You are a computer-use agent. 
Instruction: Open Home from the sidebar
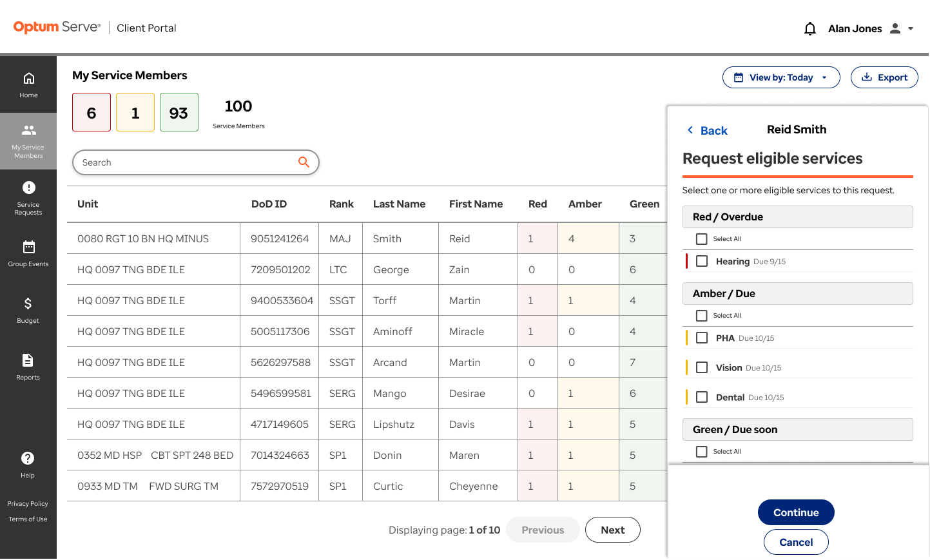pos(28,84)
